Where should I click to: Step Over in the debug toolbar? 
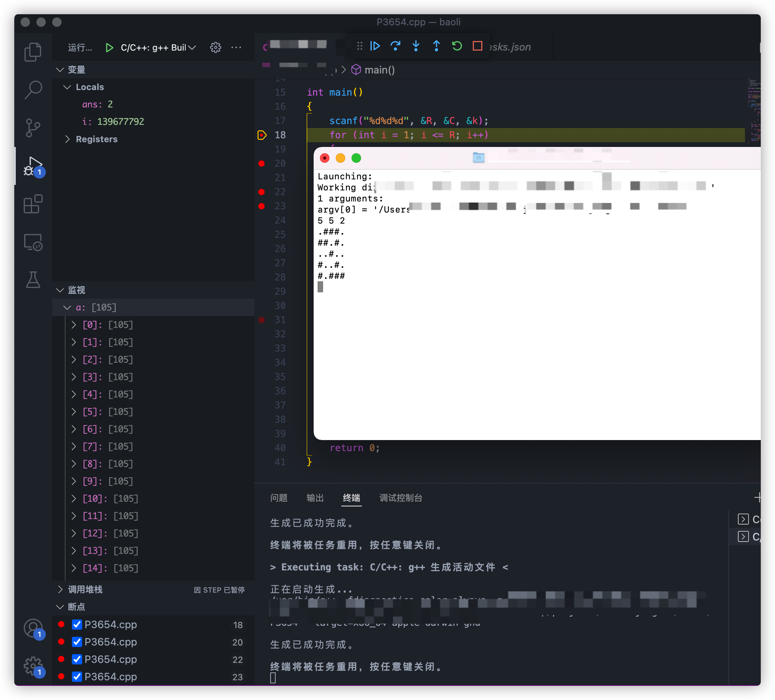(x=395, y=46)
